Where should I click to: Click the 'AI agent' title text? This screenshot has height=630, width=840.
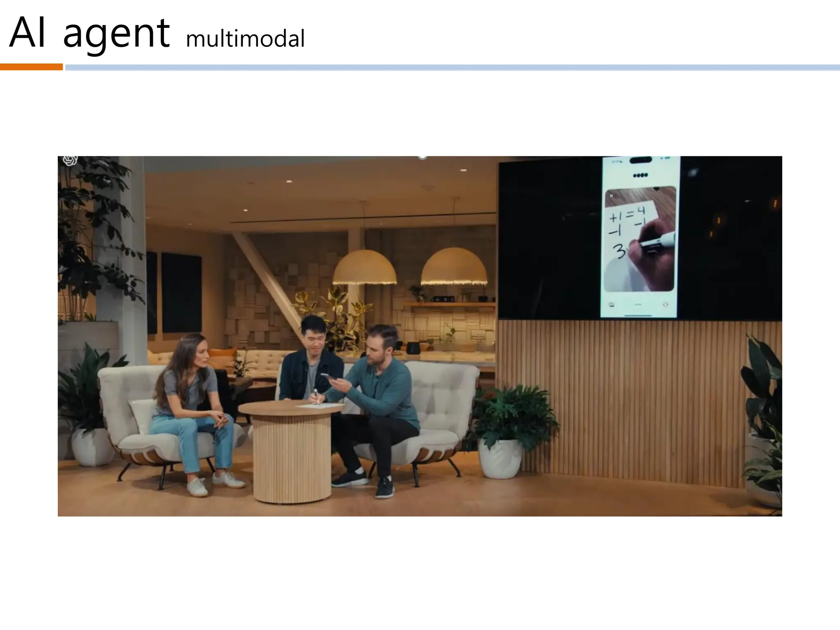tap(89, 34)
